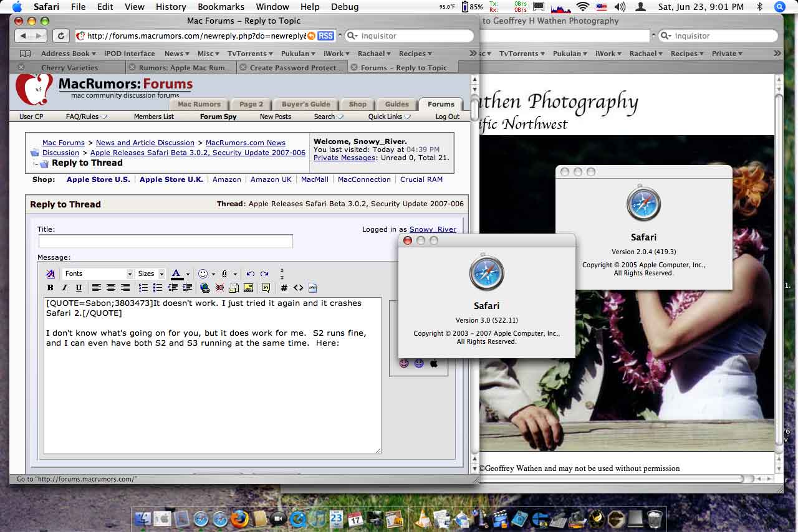Click the Apple Store U.S. shop link

(99, 179)
